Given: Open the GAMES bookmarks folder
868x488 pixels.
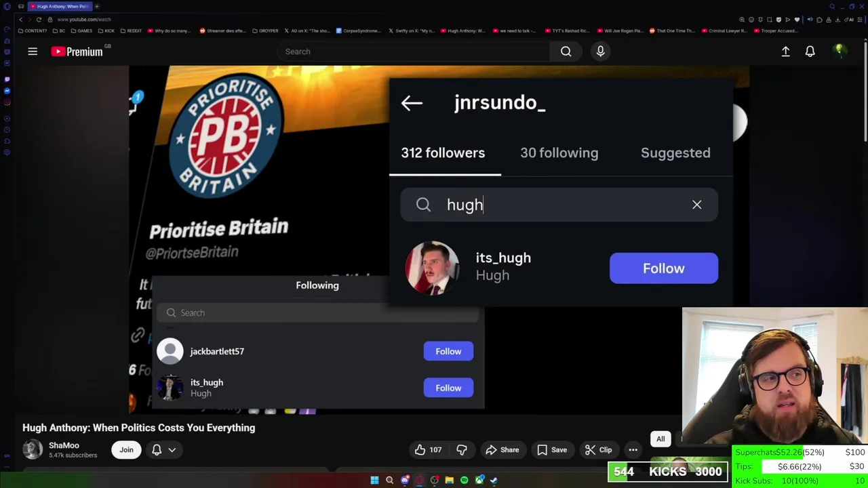Looking at the screenshot, I should (81, 31).
